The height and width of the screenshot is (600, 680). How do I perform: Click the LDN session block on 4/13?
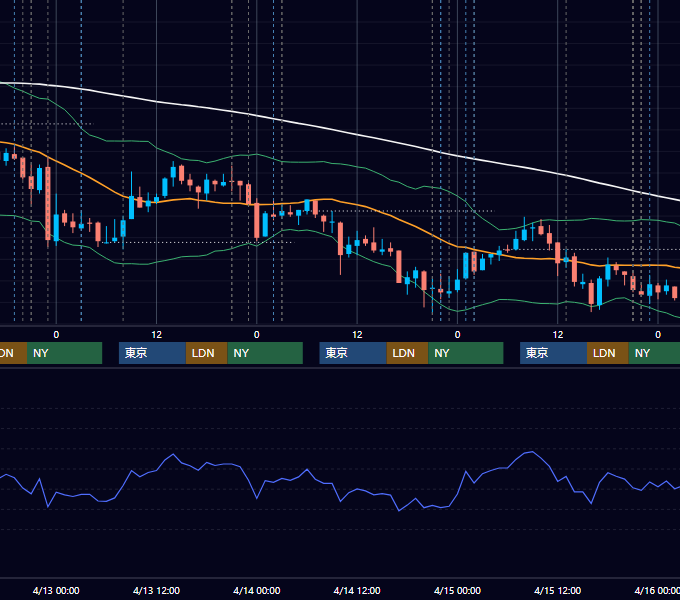[206, 353]
